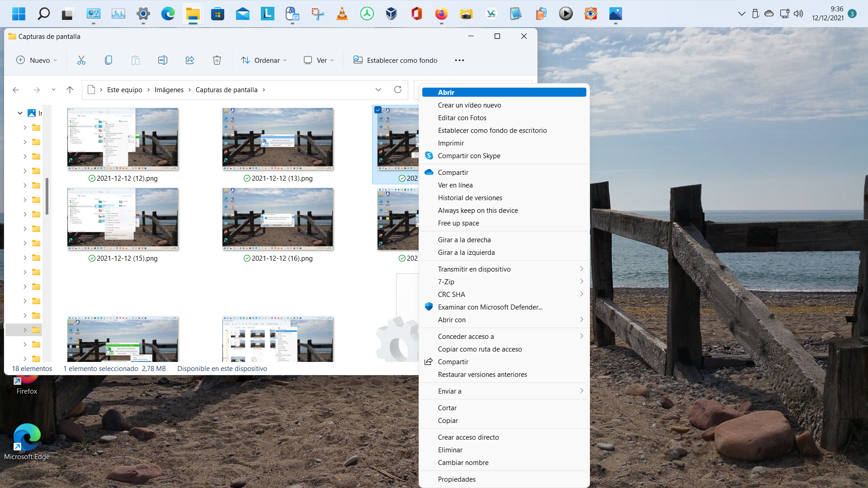This screenshot has width=868, height=488.
Task: Go up one folder level
Action: (x=70, y=89)
